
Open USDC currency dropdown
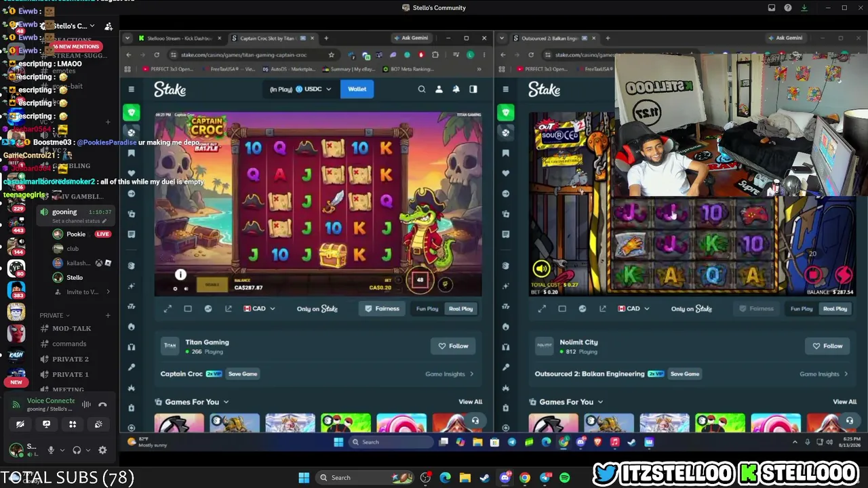[x=300, y=89]
